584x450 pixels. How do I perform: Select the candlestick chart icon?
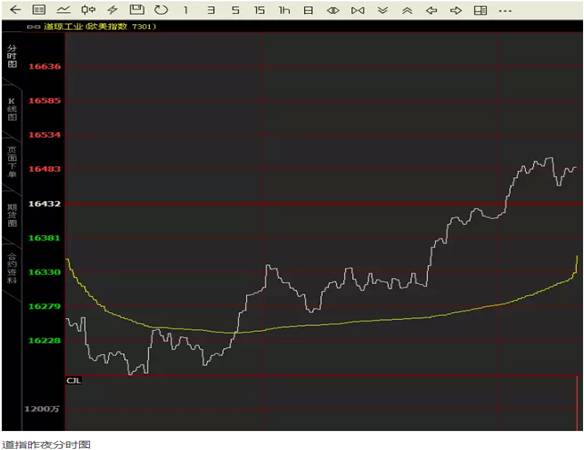88,10
